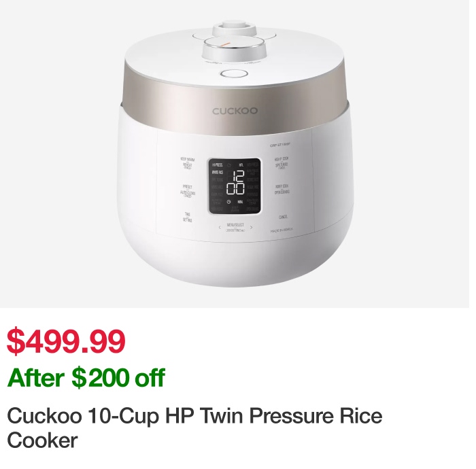Click the oval lid-open button on top
Viewport: 476px width, 469px height.
click(x=234, y=73)
